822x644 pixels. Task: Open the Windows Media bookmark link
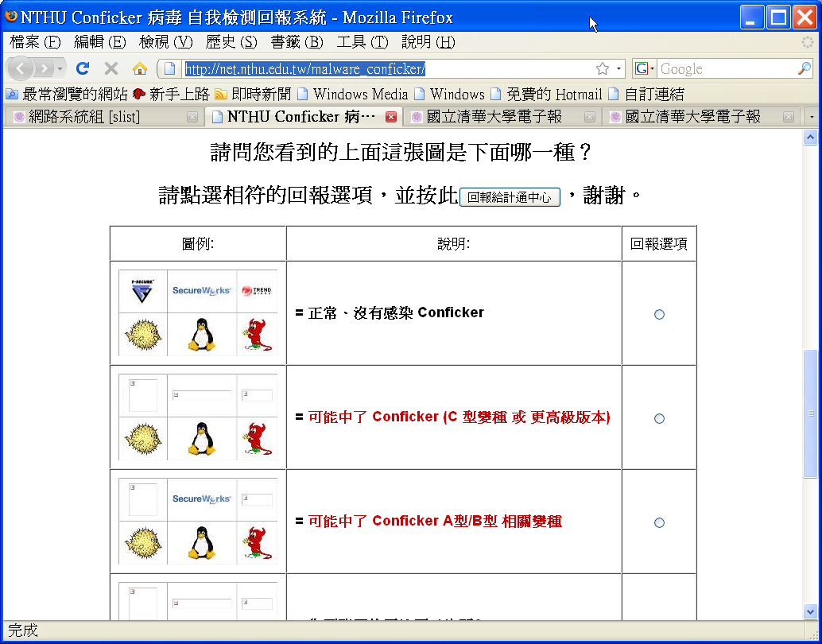(352, 94)
